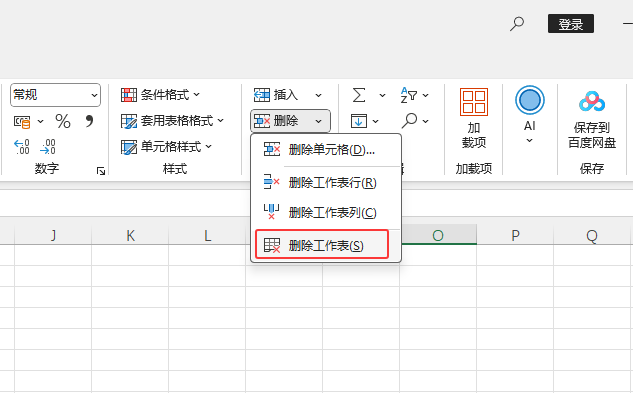Click the 插入 insert cells button

coord(276,95)
